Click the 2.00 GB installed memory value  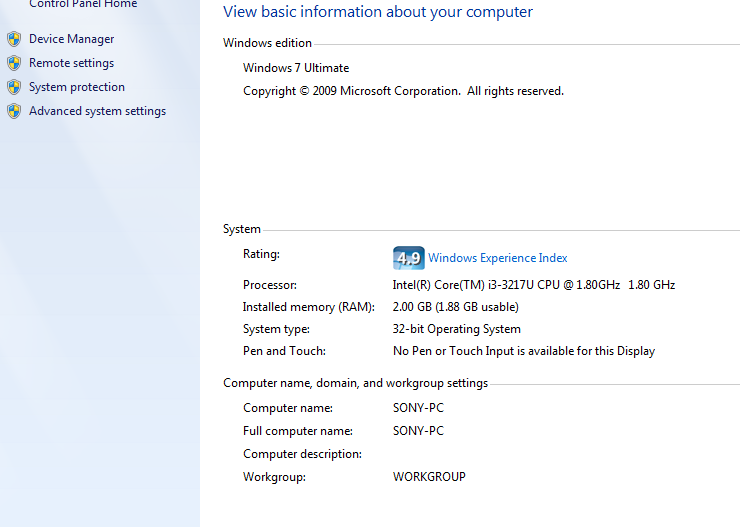(455, 307)
